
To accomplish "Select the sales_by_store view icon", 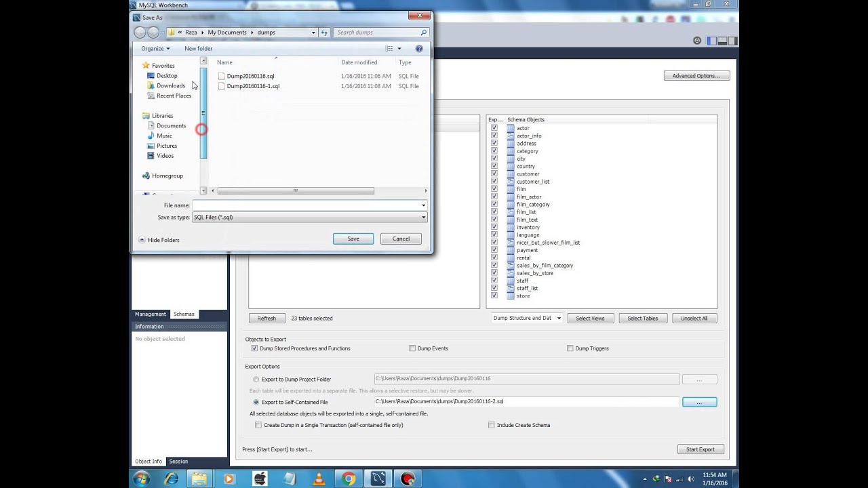I will click(x=511, y=273).
